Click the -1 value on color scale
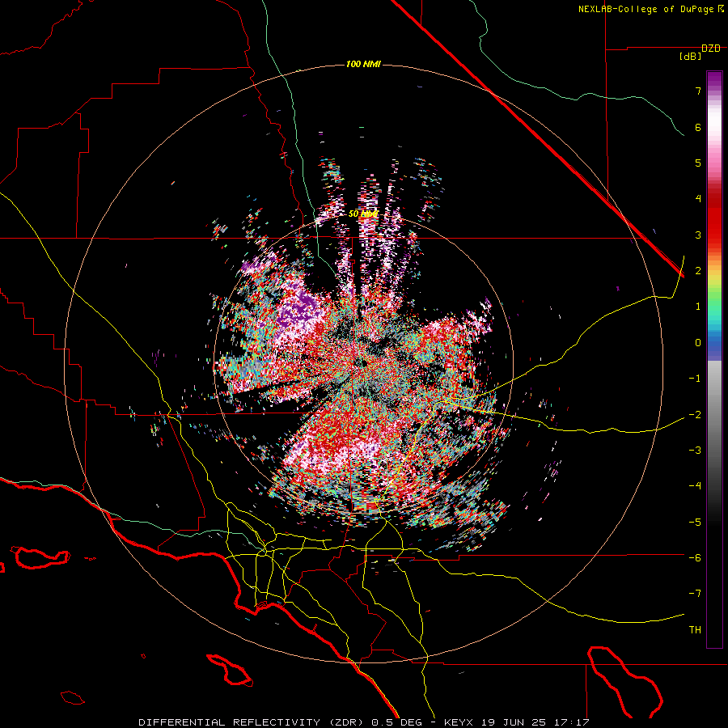728x728 pixels. click(695, 379)
